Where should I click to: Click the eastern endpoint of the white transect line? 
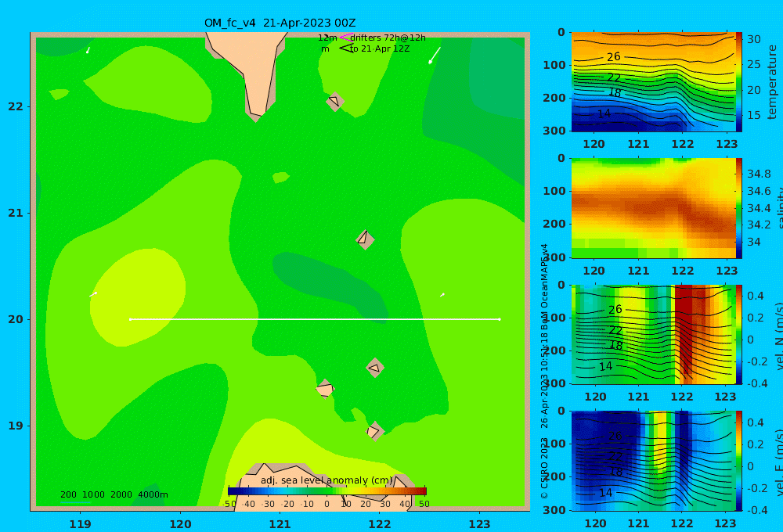[x=500, y=319]
